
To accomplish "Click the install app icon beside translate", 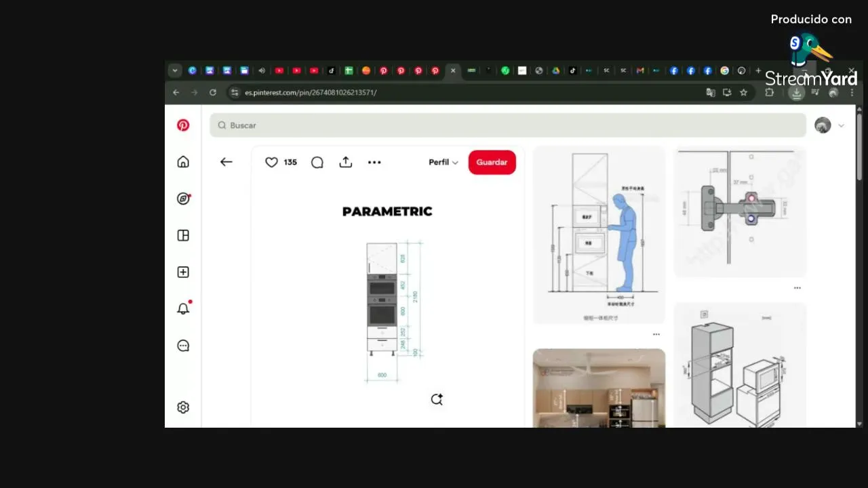I will [727, 92].
